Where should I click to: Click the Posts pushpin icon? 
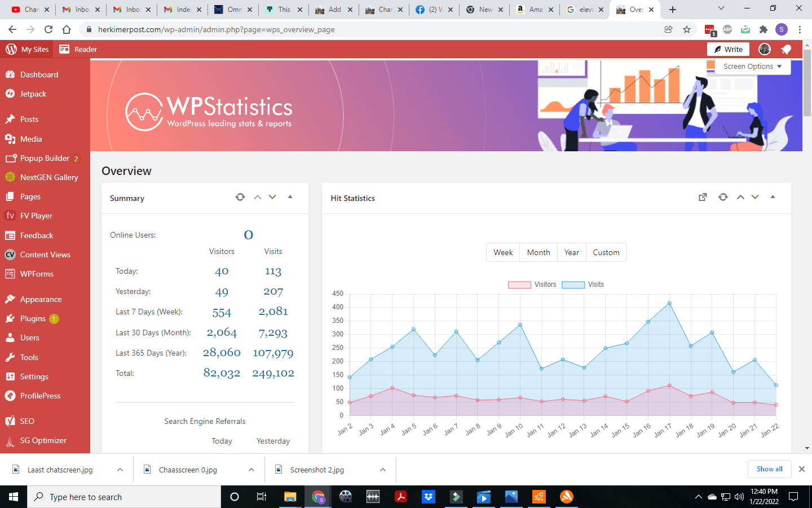10,119
